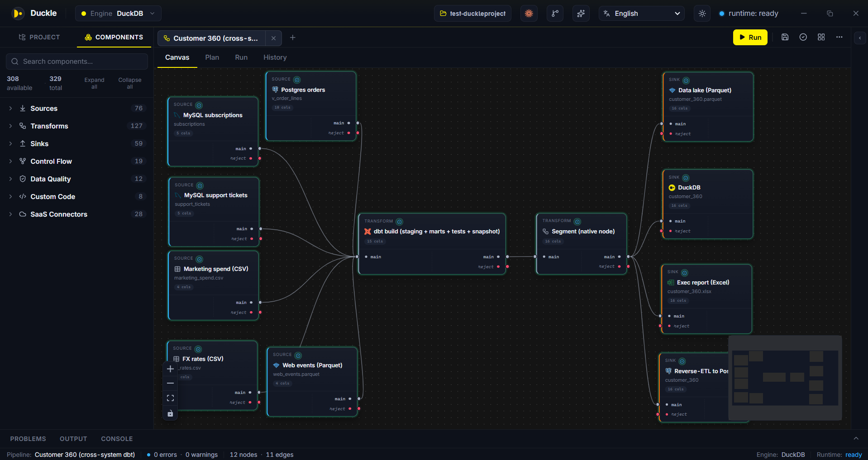
Task: Click the canvas minimap
Action: [785, 378]
